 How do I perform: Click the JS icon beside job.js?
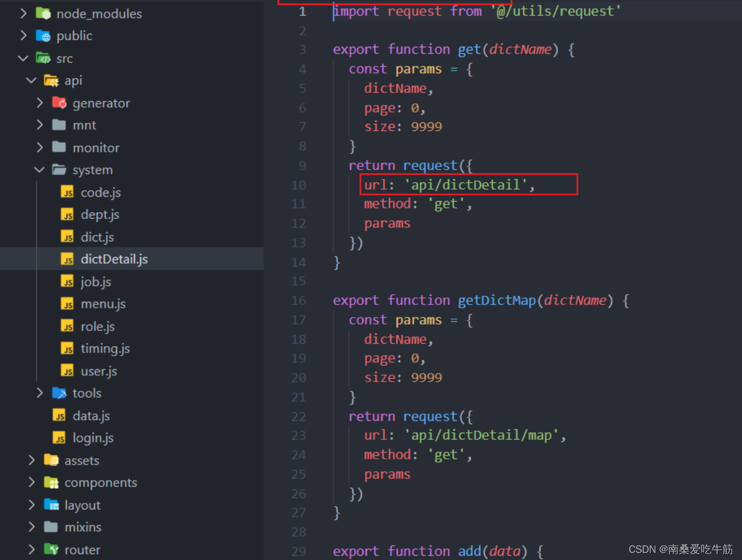point(67,281)
